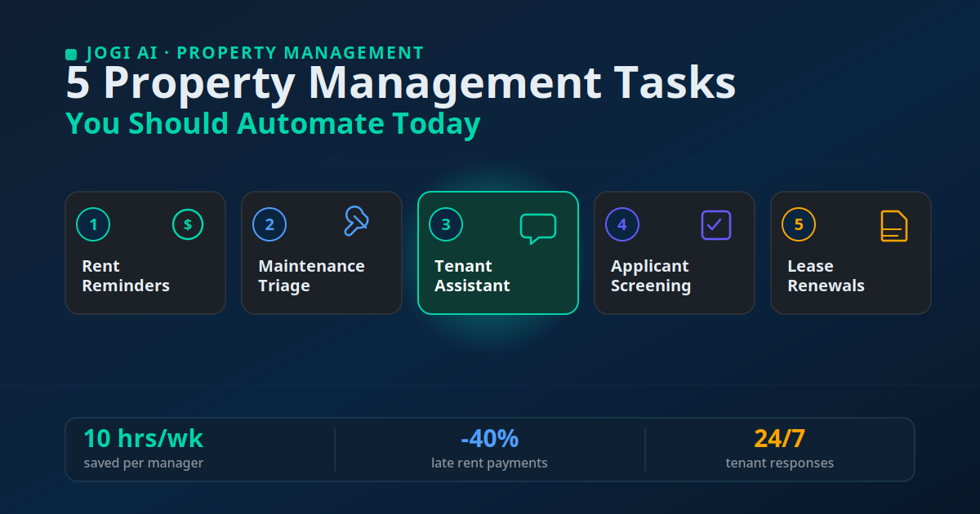Click the number 5 circle badge
This screenshot has height=514, width=980.
[799, 224]
